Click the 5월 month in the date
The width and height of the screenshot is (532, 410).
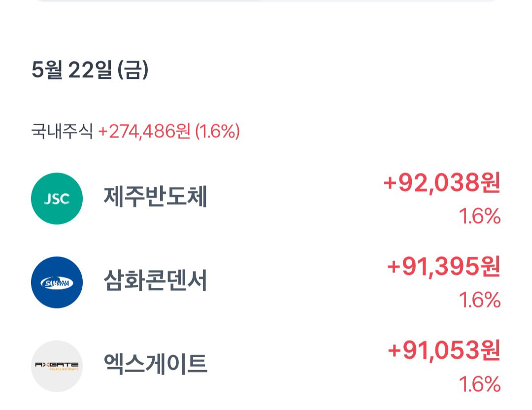(x=47, y=70)
